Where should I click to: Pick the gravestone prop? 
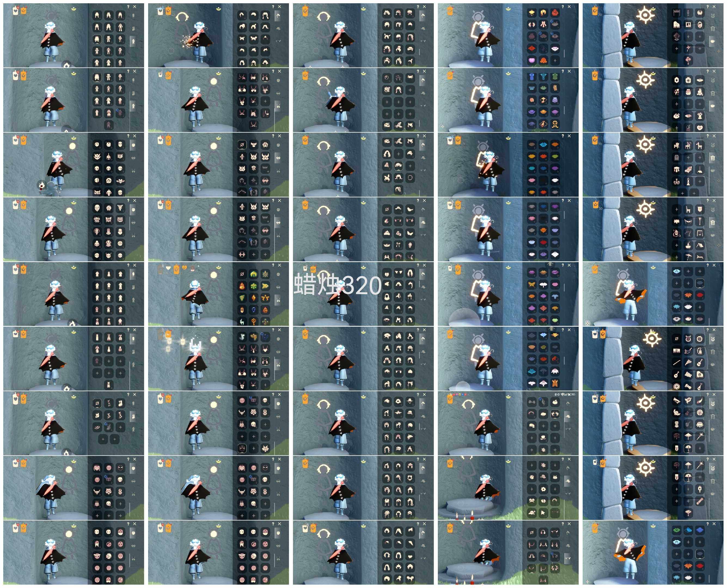coord(677,158)
